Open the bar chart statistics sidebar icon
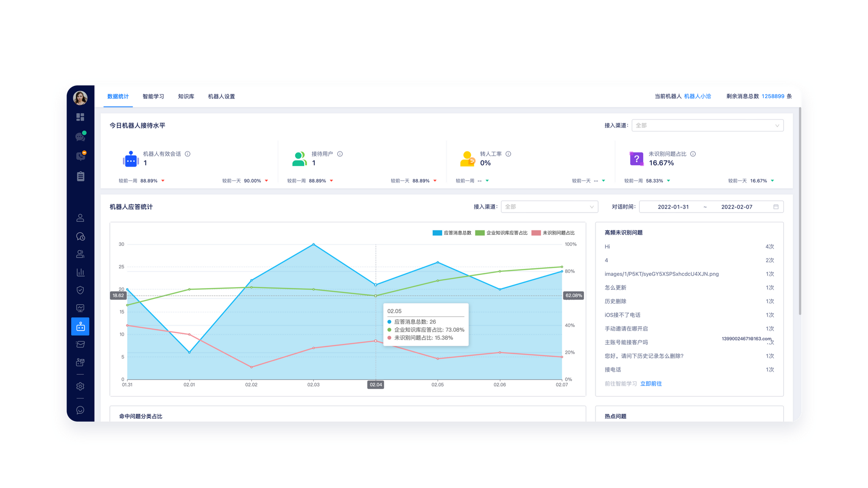This screenshot has height=488, width=868. (x=80, y=272)
